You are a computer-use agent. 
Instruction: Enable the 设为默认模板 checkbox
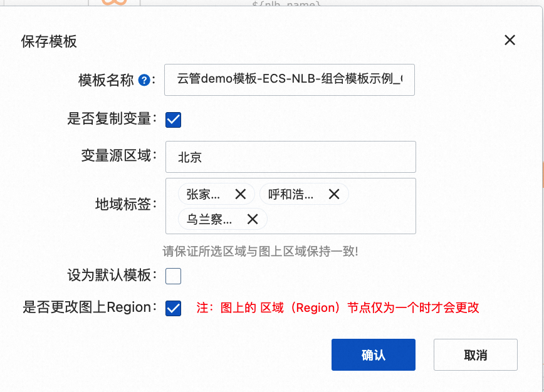[x=173, y=276]
